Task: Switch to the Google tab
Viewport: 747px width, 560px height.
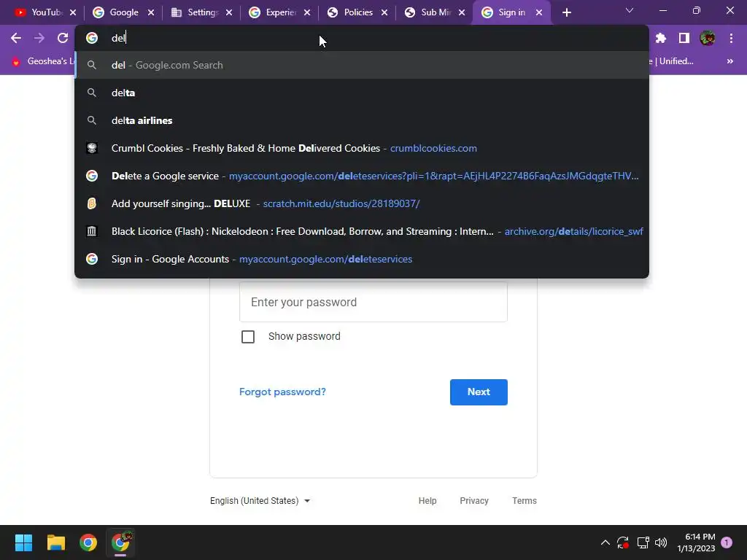Action: click(117, 12)
